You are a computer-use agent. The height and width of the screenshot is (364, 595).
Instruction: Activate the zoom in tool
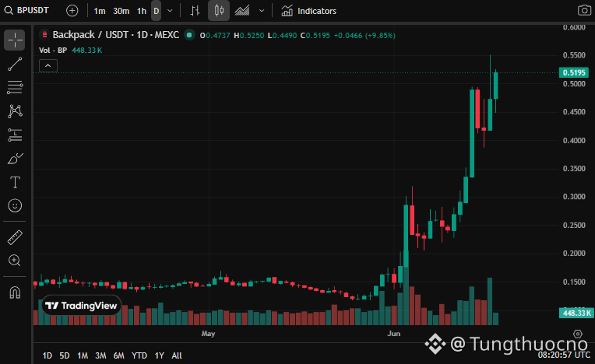point(15,261)
